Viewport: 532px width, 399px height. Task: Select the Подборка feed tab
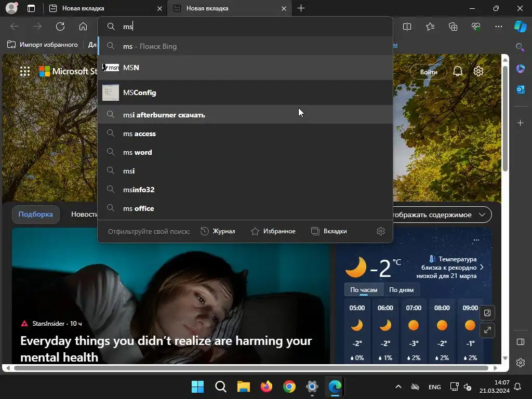(36, 215)
